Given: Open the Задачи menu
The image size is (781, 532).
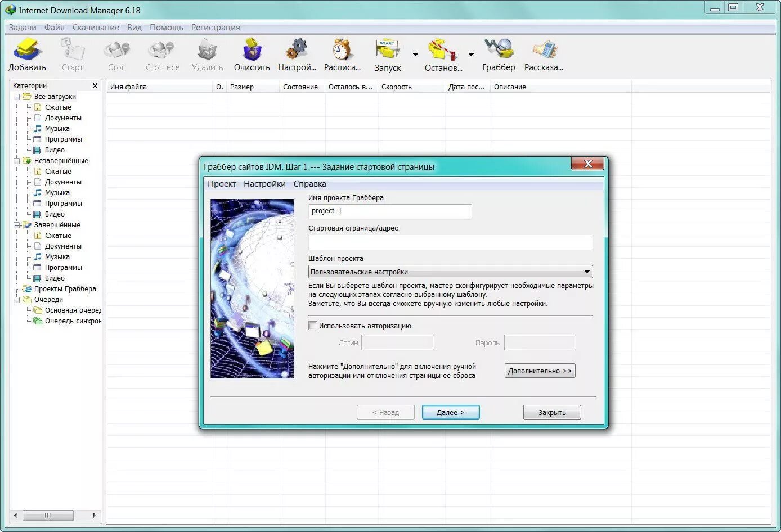Looking at the screenshot, I should 23,27.
